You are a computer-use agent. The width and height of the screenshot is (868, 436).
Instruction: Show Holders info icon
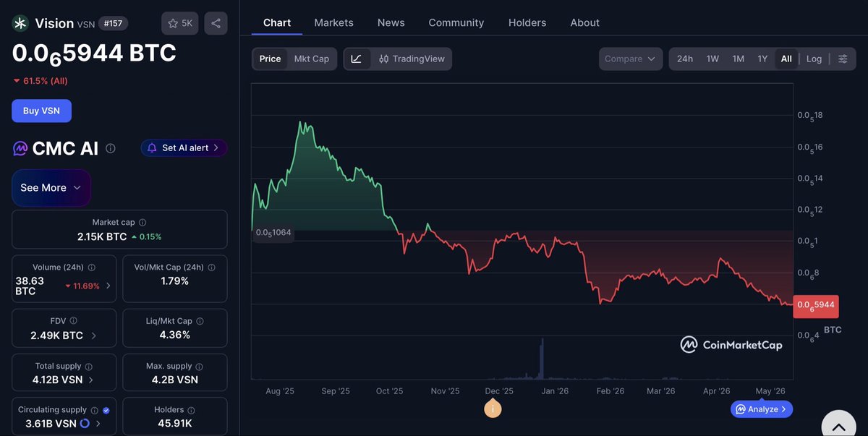pyautogui.click(x=192, y=410)
